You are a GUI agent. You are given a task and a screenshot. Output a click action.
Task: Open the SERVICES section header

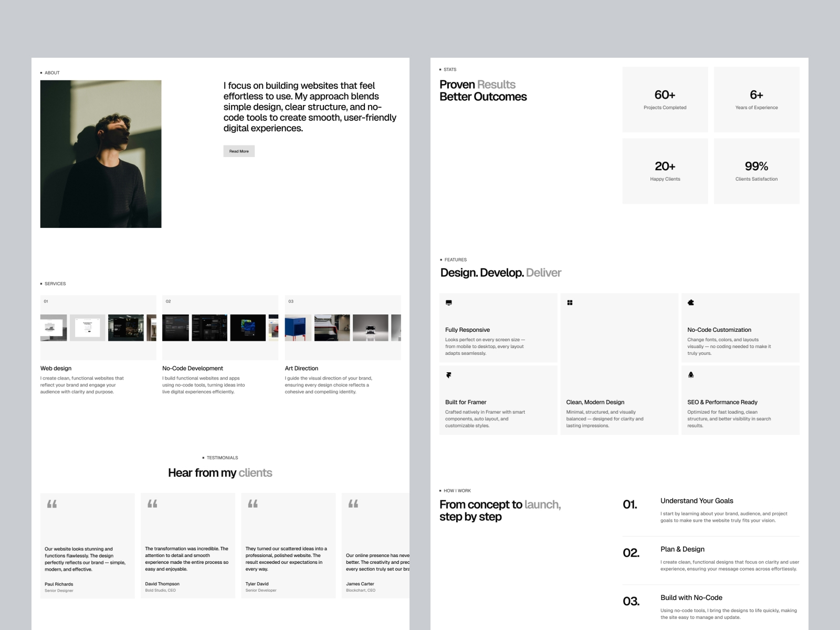tap(52, 283)
